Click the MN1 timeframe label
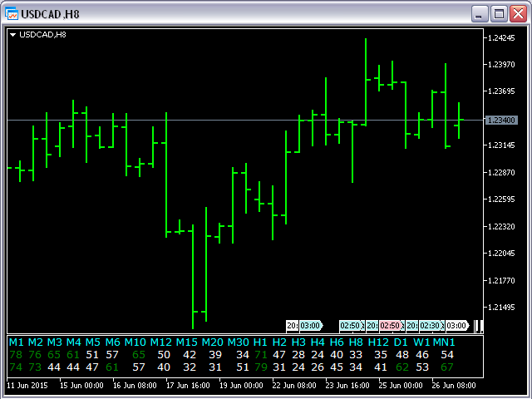 point(444,342)
